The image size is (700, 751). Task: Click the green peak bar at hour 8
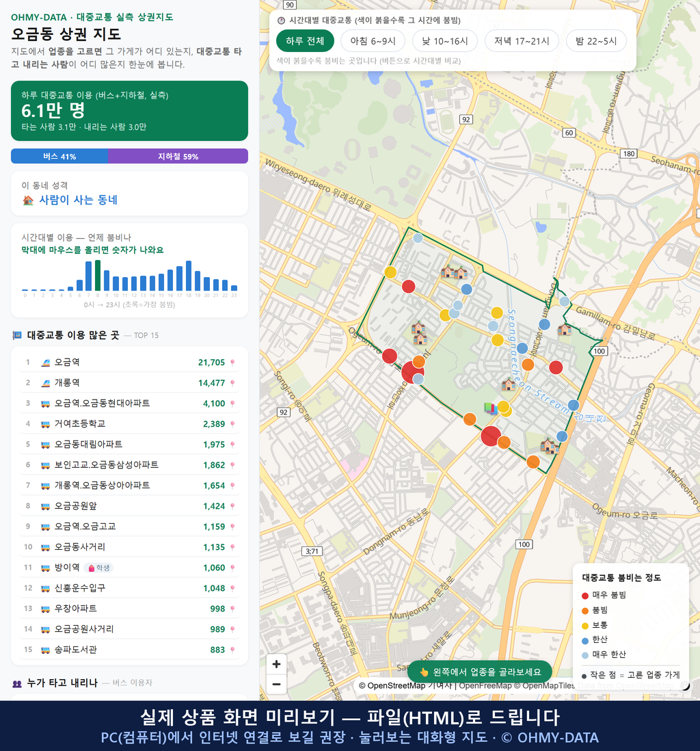pos(98,276)
